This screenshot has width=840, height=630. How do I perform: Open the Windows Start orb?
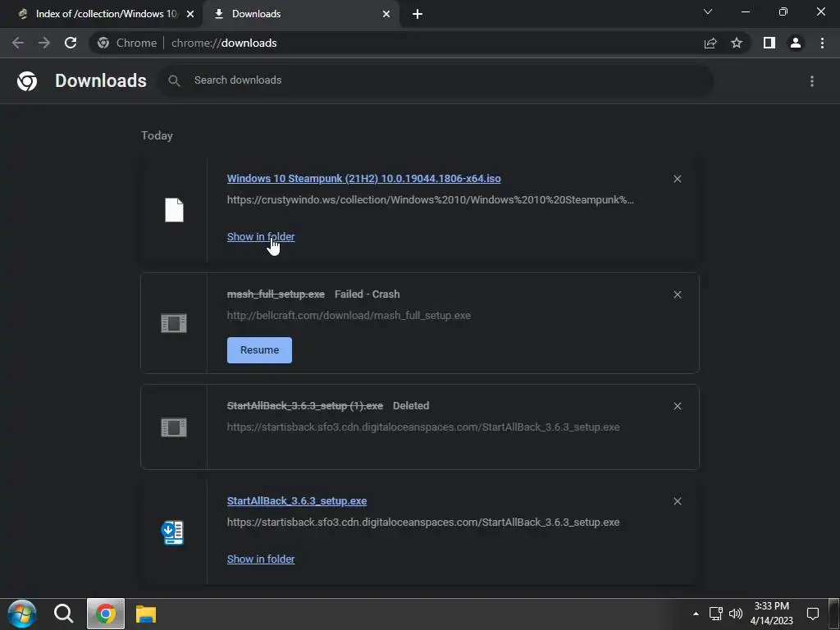(22, 614)
